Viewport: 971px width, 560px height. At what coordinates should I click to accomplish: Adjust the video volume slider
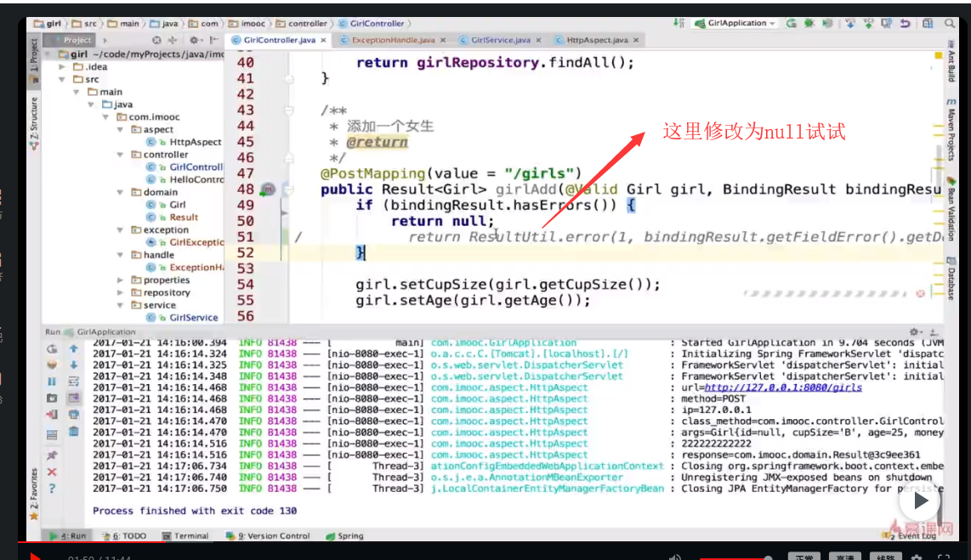(735, 557)
